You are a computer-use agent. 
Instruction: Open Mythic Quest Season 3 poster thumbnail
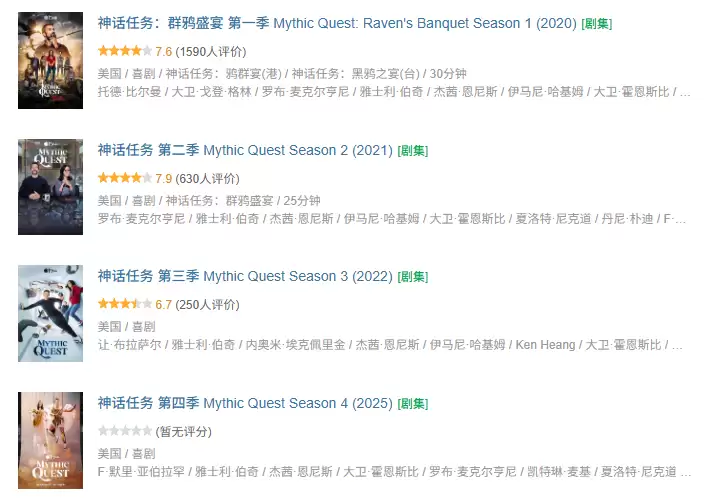click(50, 313)
